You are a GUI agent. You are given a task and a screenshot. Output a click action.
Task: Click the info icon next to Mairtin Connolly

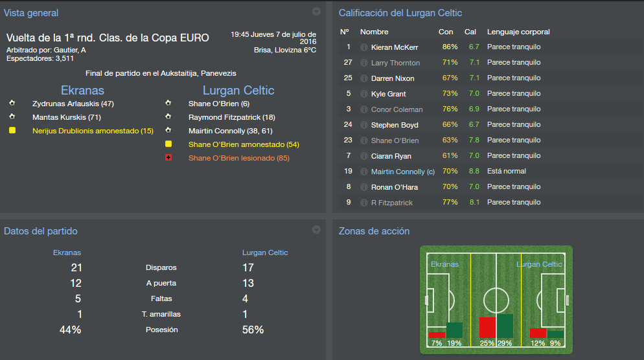[x=364, y=172]
